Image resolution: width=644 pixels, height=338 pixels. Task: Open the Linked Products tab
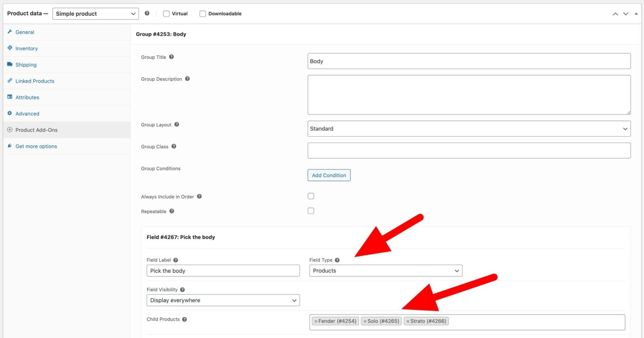pyautogui.click(x=67, y=81)
